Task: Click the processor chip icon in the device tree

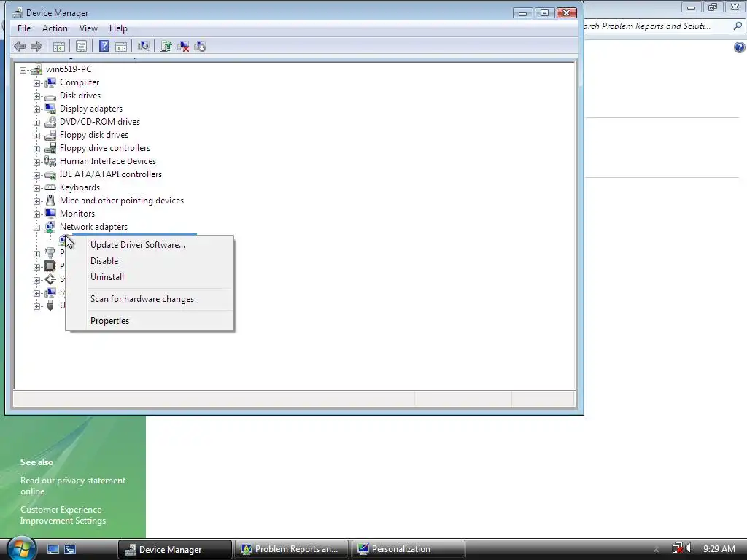Action: 50,265
